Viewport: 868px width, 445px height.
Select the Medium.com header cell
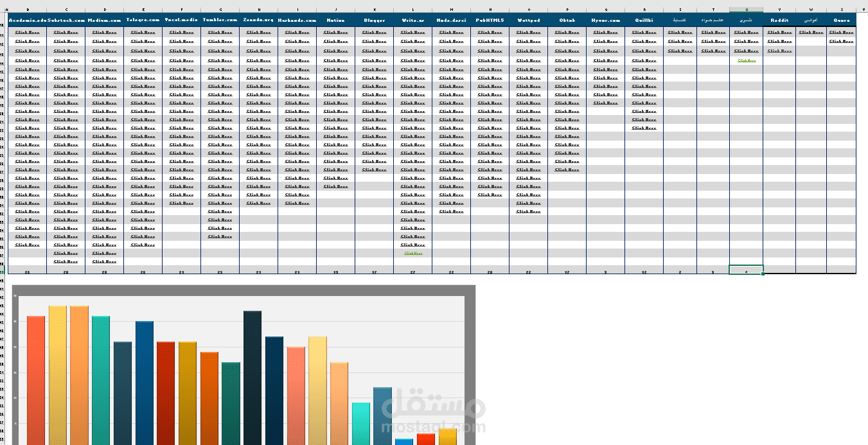tap(105, 21)
